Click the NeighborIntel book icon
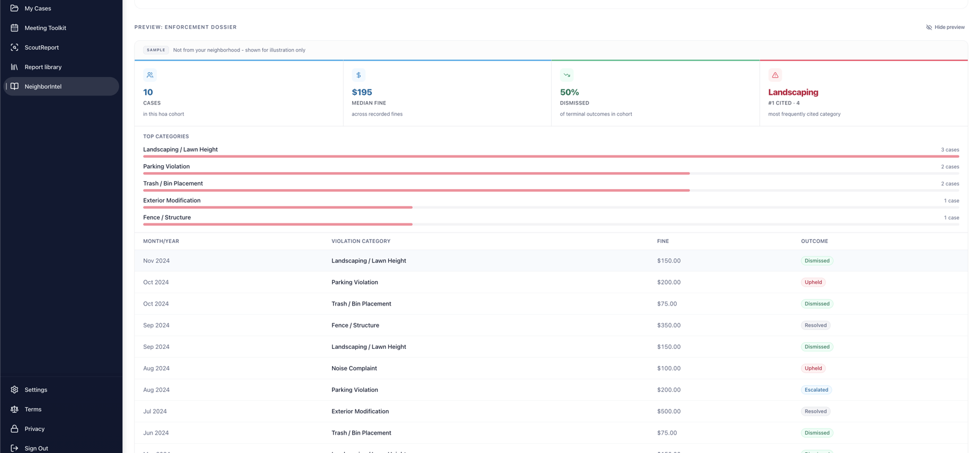This screenshot has width=980, height=453. click(15, 87)
